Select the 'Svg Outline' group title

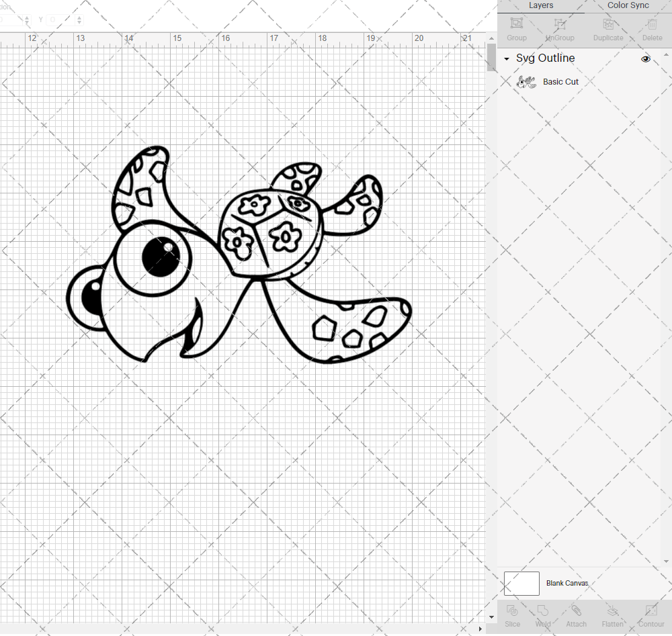(x=545, y=58)
